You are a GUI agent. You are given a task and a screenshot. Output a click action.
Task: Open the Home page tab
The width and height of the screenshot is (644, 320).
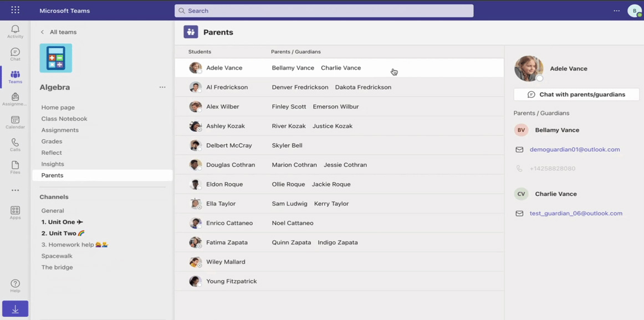(x=58, y=107)
